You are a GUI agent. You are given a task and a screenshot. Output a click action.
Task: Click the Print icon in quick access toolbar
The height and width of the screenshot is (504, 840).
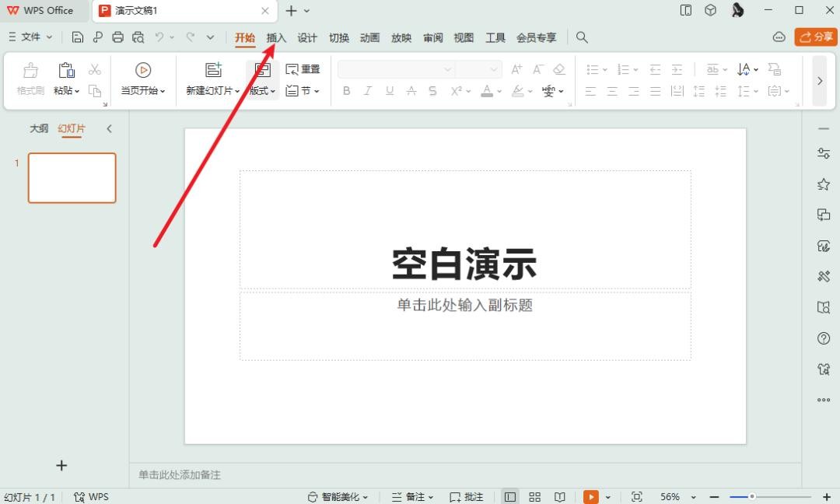117,37
